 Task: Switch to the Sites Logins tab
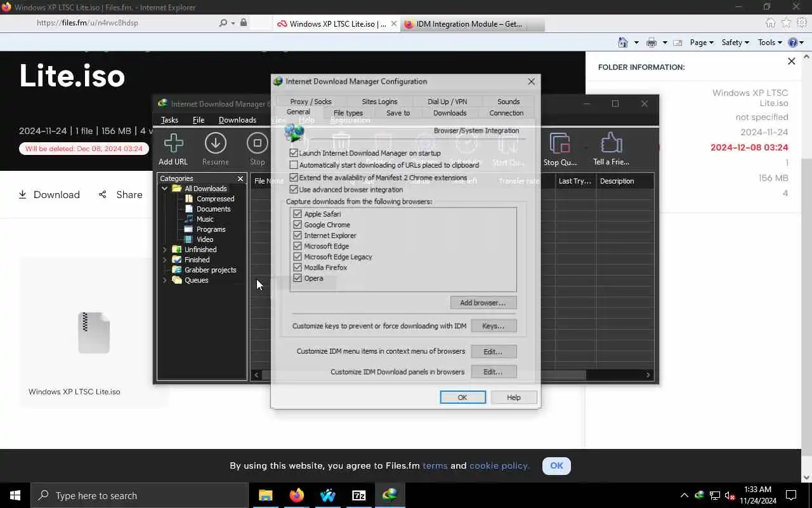tap(379, 102)
